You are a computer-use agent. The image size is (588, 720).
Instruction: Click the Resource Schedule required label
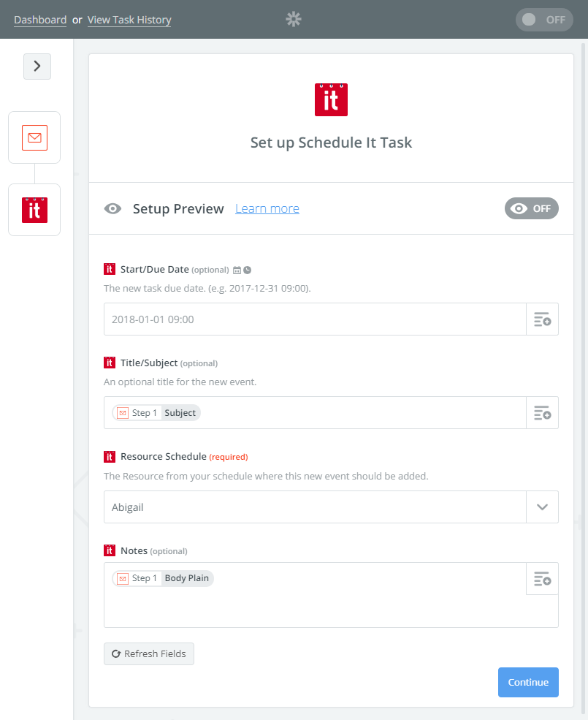click(x=184, y=456)
